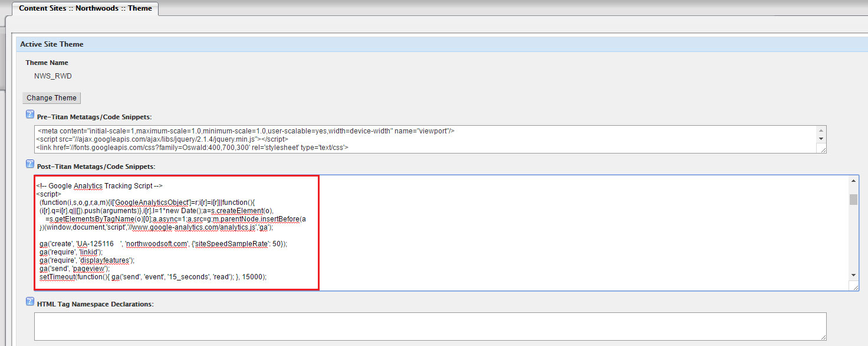Image resolution: width=868 pixels, height=346 pixels.
Task: Click the Oswald fonts stylesheet link line
Action: pyautogui.click(x=192, y=147)
